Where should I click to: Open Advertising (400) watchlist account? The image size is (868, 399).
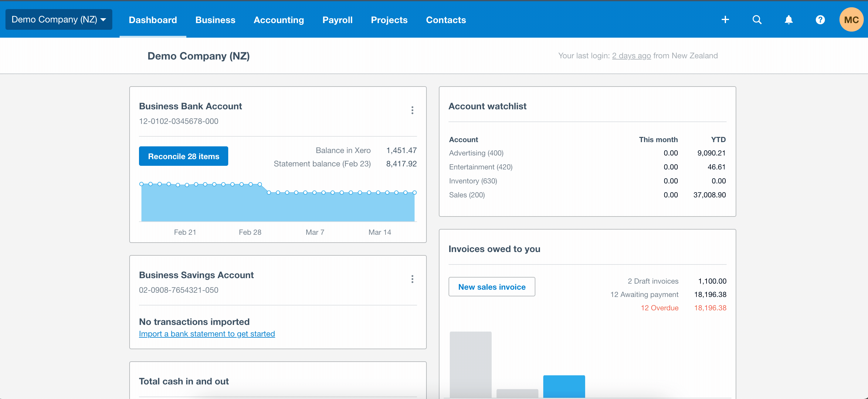pos(476,153)
